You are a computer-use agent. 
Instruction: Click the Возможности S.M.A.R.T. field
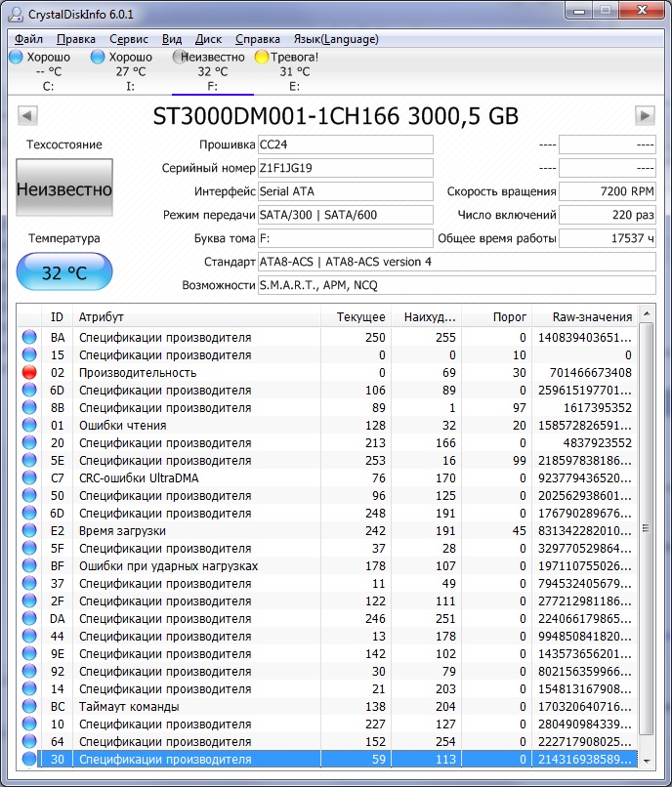pyautogui.click(x=457, y=285)
